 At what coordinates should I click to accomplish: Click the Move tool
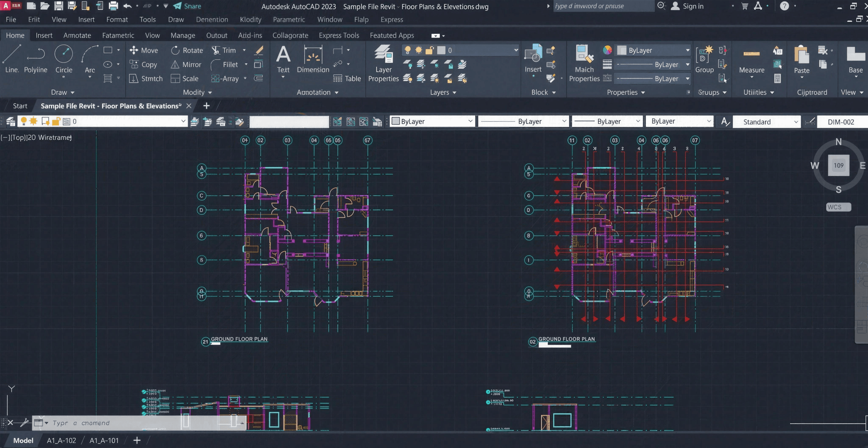(x=144, y=50)
